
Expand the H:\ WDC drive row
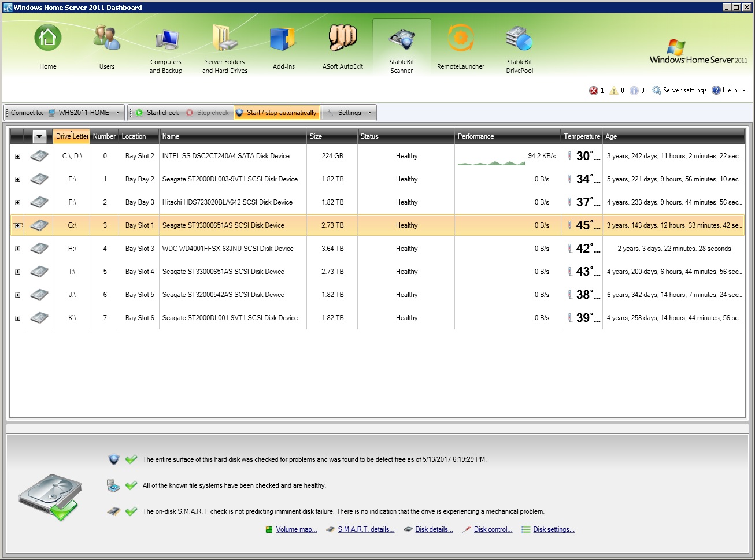click(18, 249)
